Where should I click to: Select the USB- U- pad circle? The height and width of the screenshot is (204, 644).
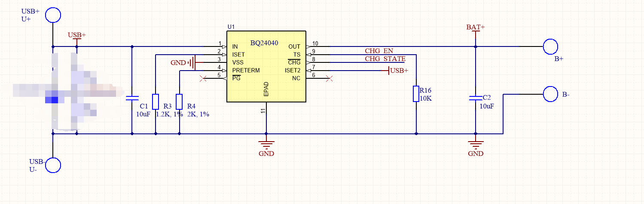[52, 165]
